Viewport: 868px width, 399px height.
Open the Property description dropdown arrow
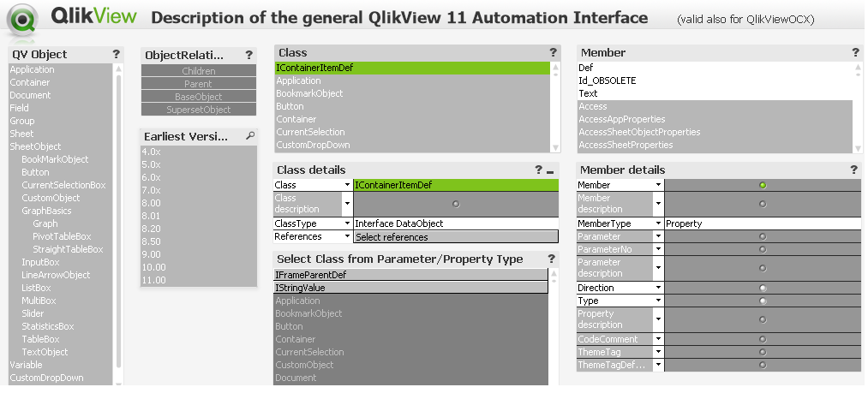click(x=658, y=319)
